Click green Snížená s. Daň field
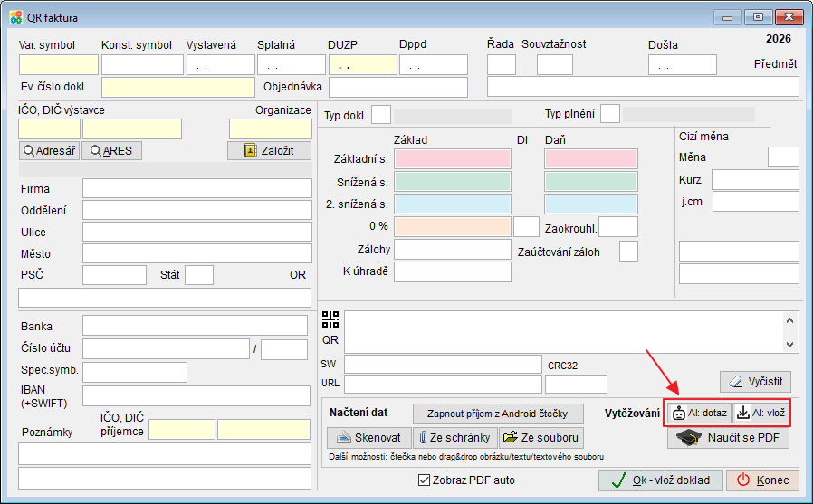The image size is (813, 504). pyautogui.click(x=591, y=182)
